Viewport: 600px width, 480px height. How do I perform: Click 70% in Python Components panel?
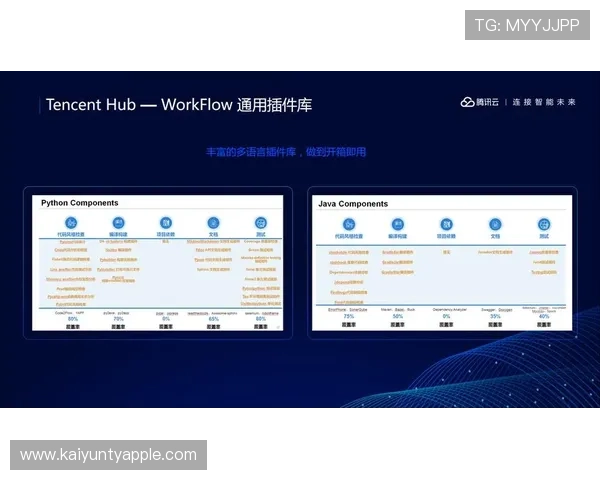[118, 319]
